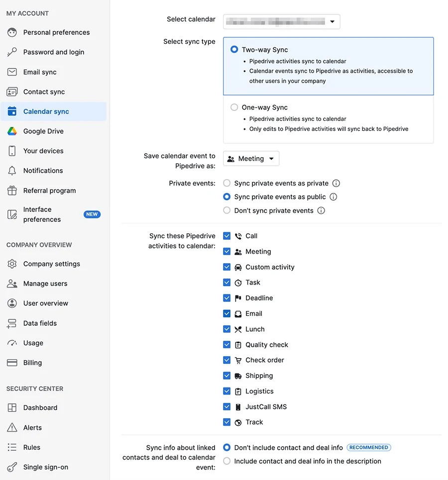This screenshot has width=448, height=480.
Task: Uncheck the JustCall SMS checkbox
Action: (x=227, y=406)
